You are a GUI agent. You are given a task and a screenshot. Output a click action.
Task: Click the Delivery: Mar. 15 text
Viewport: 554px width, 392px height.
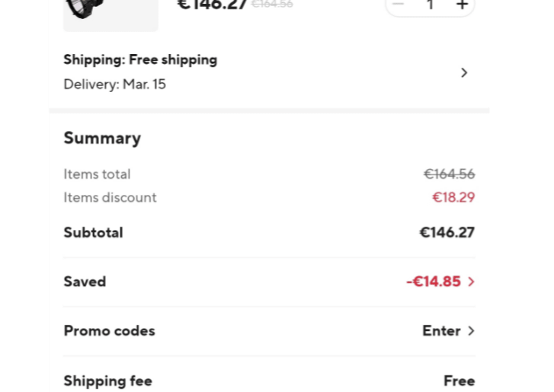(114, 84)
